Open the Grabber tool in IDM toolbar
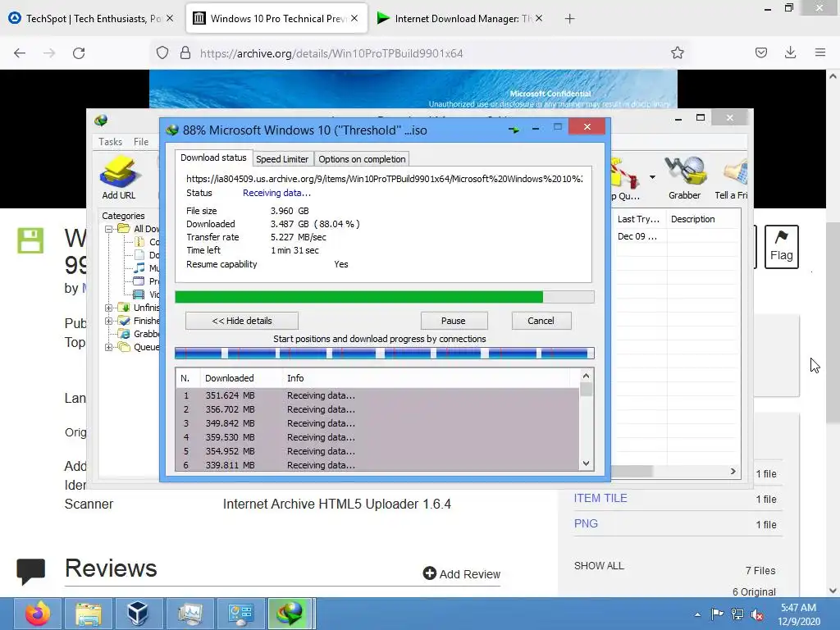840x630 pixels. click(685, 177)
